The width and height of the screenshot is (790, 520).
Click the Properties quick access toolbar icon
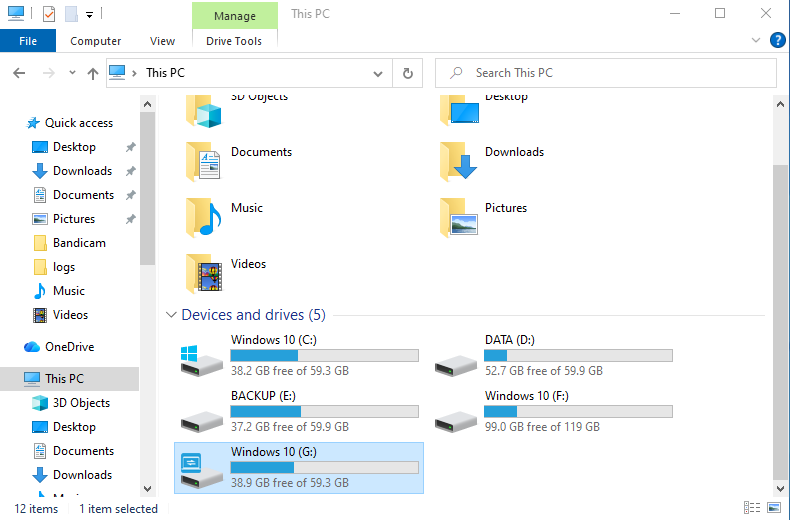49,14
